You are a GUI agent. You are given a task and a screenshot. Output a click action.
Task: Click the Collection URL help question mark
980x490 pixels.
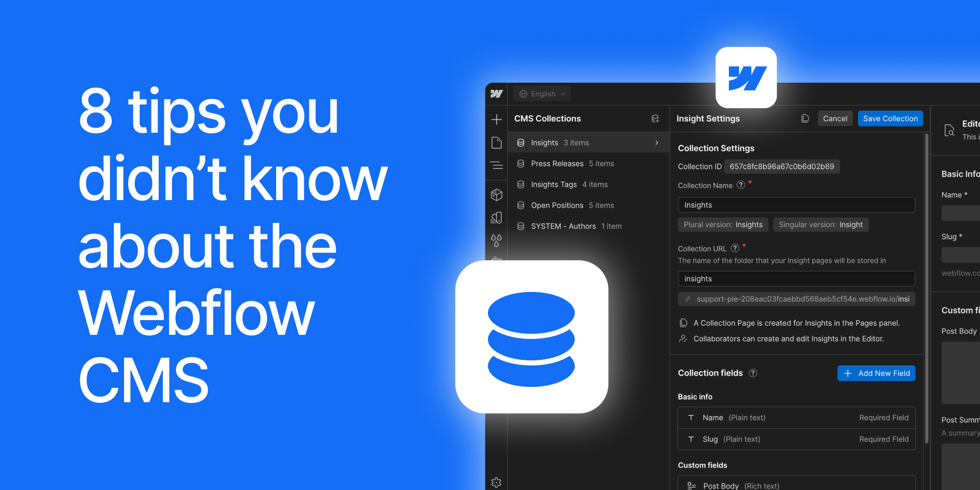pos(735,248)
